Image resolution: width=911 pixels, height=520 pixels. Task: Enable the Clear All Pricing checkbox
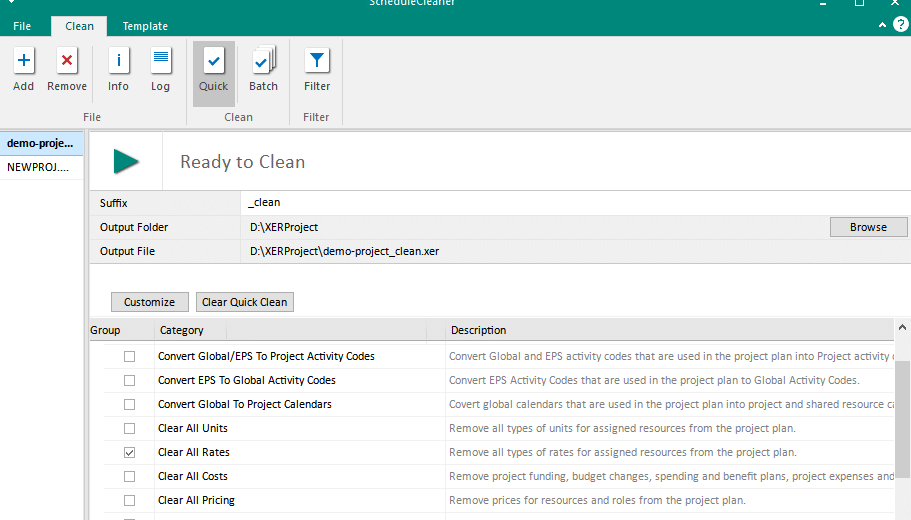[x=130, y=500]
